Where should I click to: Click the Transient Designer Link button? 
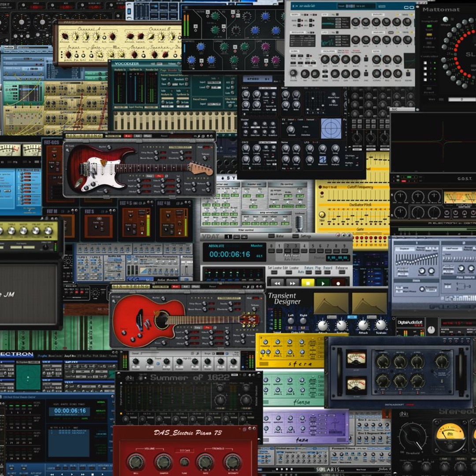pos(352,317)
